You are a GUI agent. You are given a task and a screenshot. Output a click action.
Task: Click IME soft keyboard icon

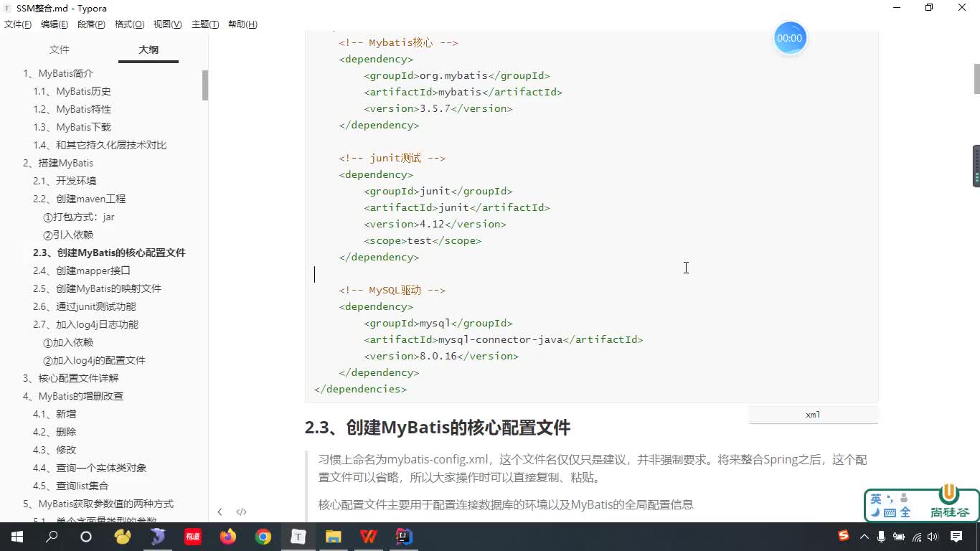(x=890, y=512)
